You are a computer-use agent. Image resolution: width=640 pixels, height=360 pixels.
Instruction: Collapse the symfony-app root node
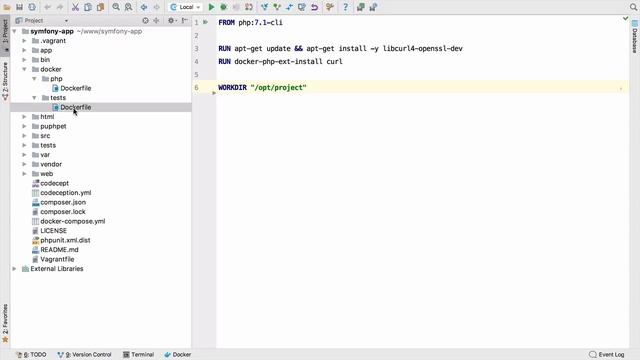coord(15,31)
